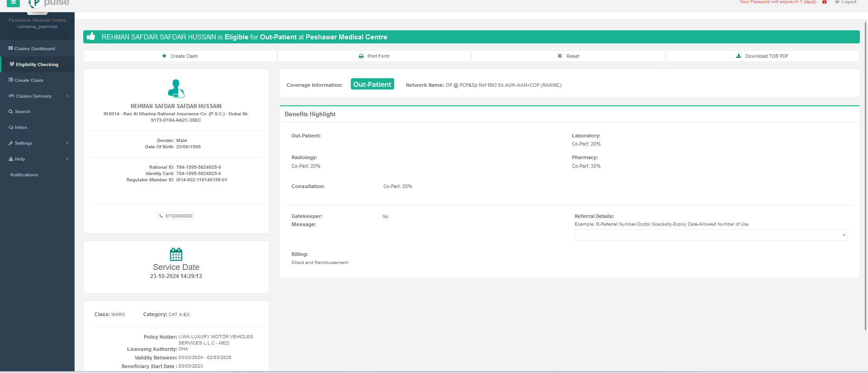Click the phone number badge 971000000000
This screenshot has width=868, height=373.
tap(176, 216)
